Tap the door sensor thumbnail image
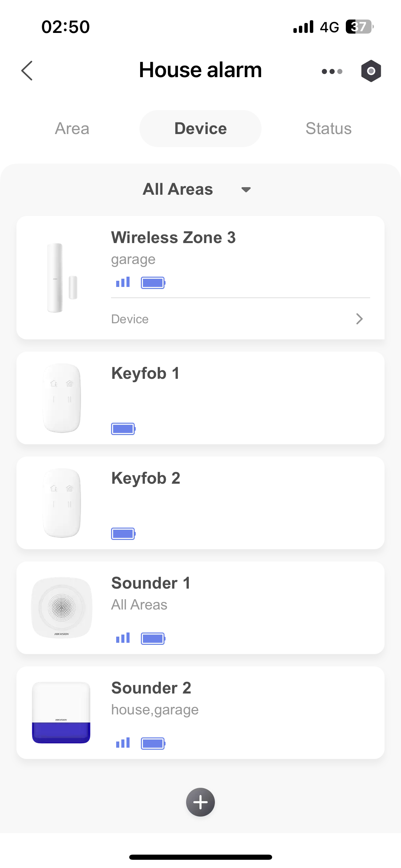Image resolution: width=401 pixels, height=868 pixels. 62,278
